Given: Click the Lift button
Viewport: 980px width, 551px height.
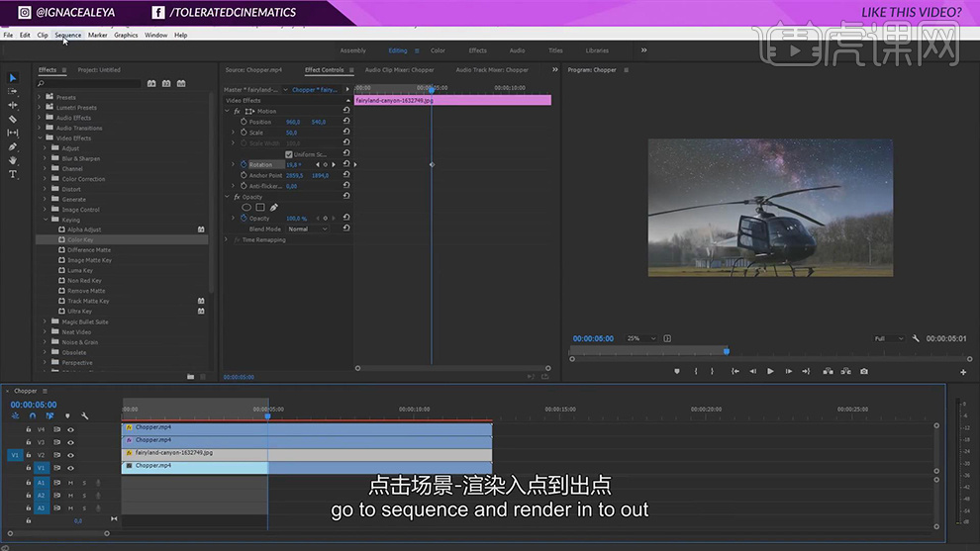Looking at the screenshot, I should pyautogui.click(x=829, y=371).
